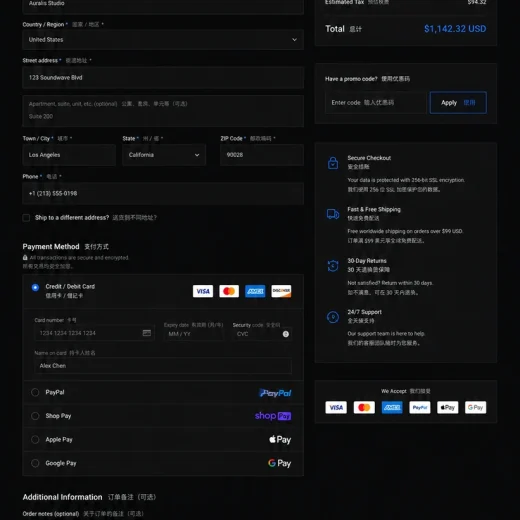Viewport: 520px width, 520px height.
Task: Click the Phone number field
Action: point(163,193)
